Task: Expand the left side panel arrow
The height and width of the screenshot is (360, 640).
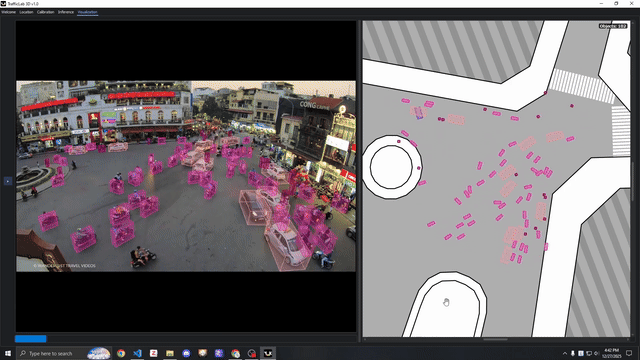Action: 8,181
